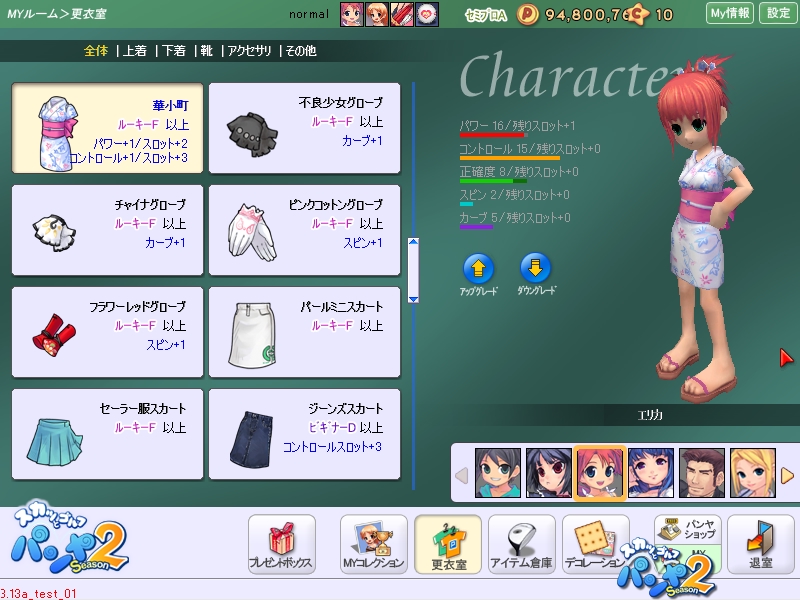
Task: Click the コントロール 15 stat line
Action: (530, 149)
